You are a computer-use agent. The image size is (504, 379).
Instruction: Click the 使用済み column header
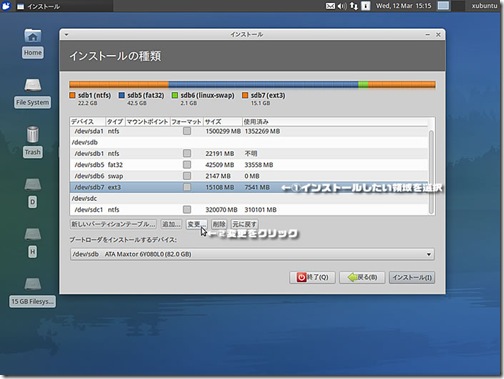click(335, 122)
